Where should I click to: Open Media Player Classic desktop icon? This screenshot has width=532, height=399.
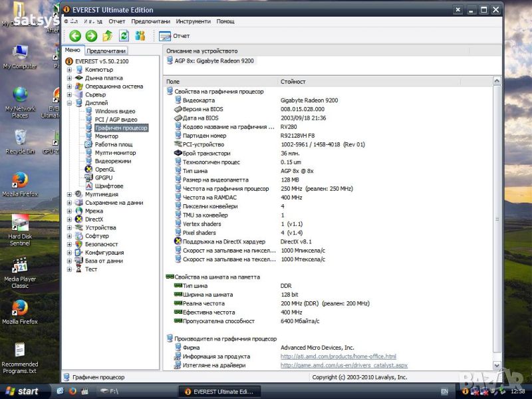[x=20, y=269]
